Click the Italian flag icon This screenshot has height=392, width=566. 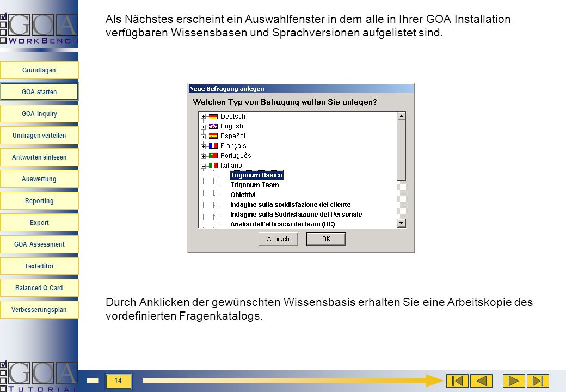[x=213, y=166]
